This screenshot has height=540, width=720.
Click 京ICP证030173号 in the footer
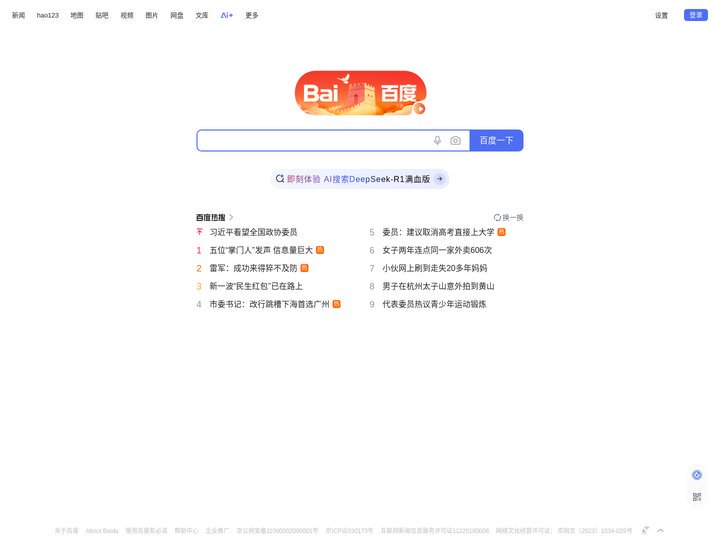click(x=349, y=530)
